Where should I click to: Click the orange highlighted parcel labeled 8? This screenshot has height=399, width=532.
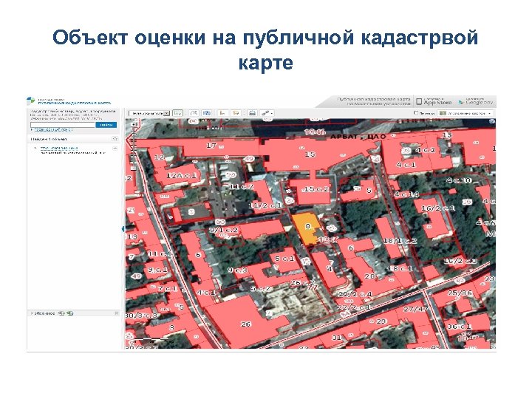coord(305,228)
